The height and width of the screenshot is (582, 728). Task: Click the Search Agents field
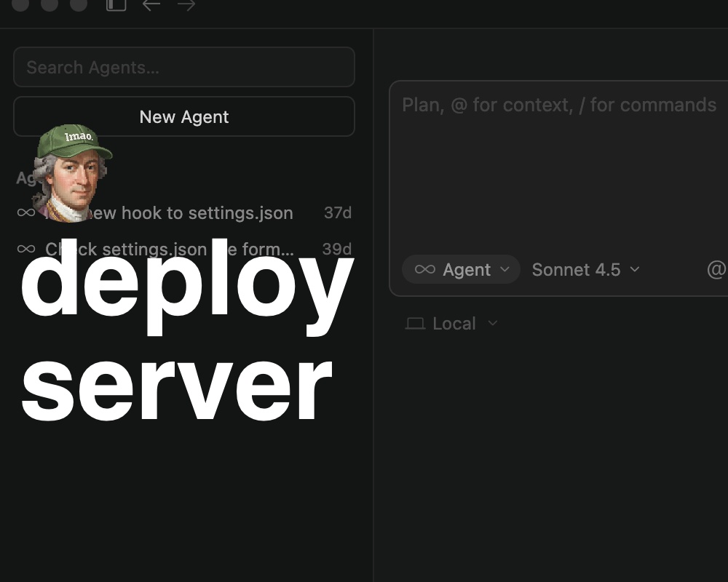[x=183, y=68]
